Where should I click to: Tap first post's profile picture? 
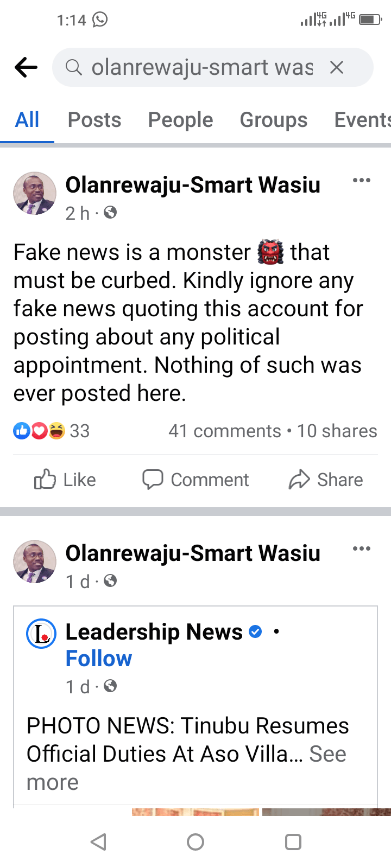pos(35,194)
